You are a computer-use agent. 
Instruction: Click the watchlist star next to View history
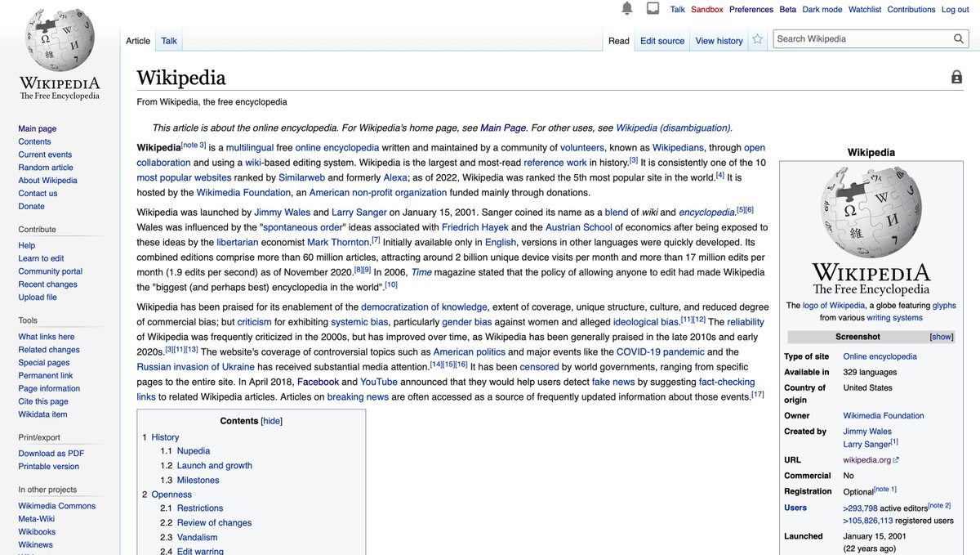pos(756,38)
